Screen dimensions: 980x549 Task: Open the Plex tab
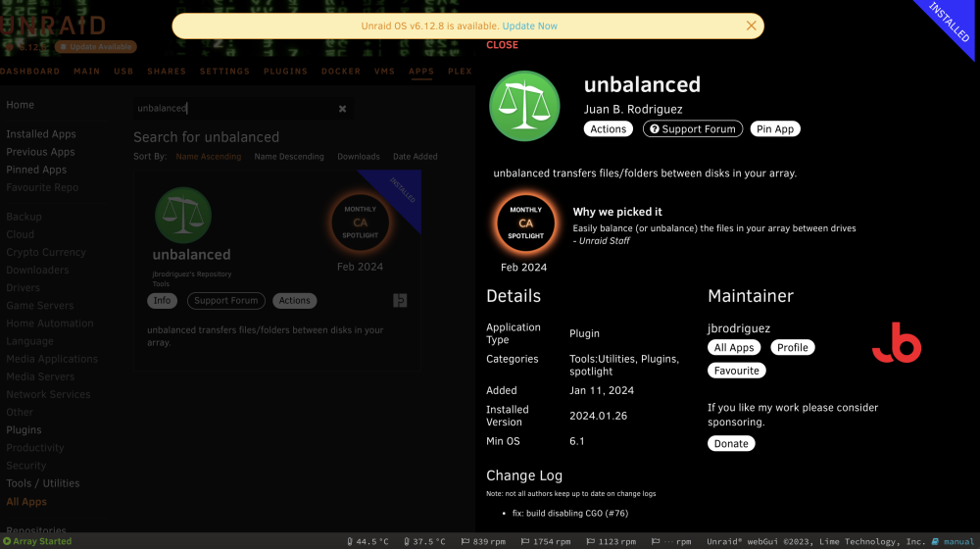pos(460,72)
